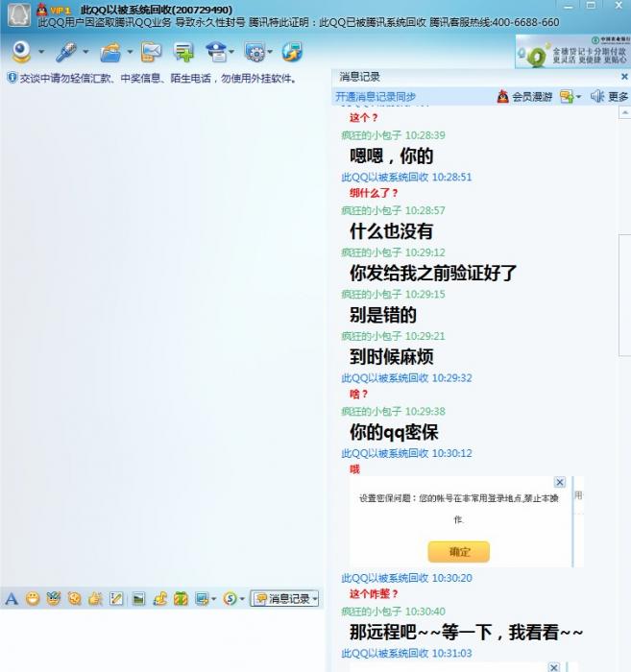Click the message text 你发给我之前验证好了
The height and width of the screenshot is (672, 631).
(x=433, y=273)
